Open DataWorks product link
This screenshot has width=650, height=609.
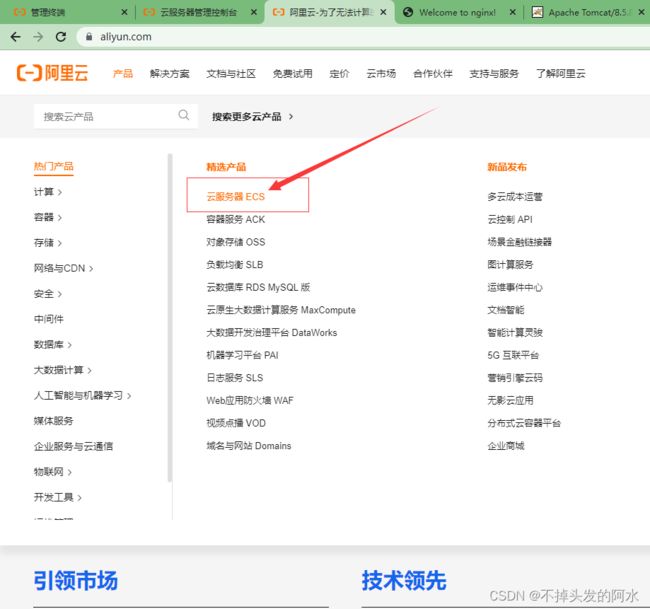272,332
